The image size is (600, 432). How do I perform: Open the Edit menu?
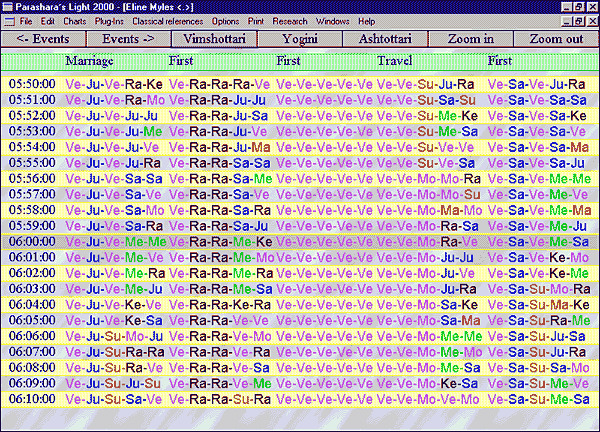click(x=48, y=21)
